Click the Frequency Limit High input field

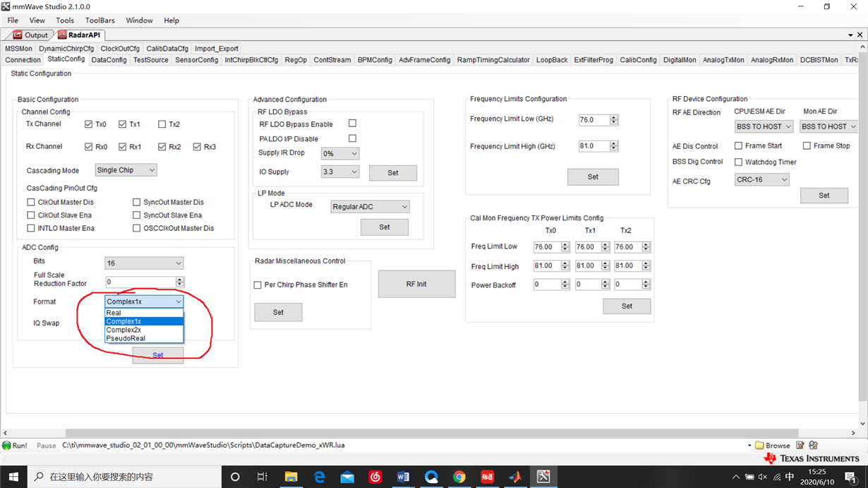pyautogui.click(x=594, y=146)
